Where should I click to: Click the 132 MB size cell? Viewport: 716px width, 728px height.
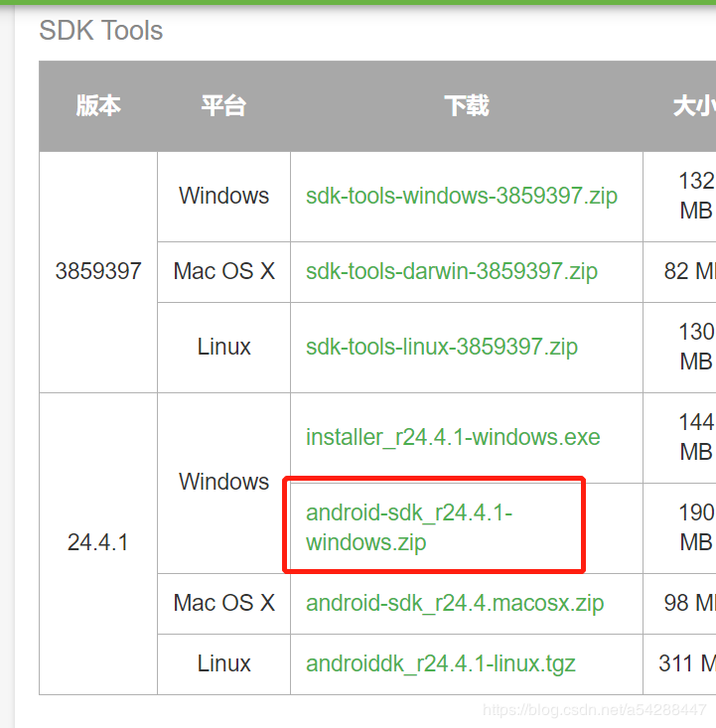695,196
